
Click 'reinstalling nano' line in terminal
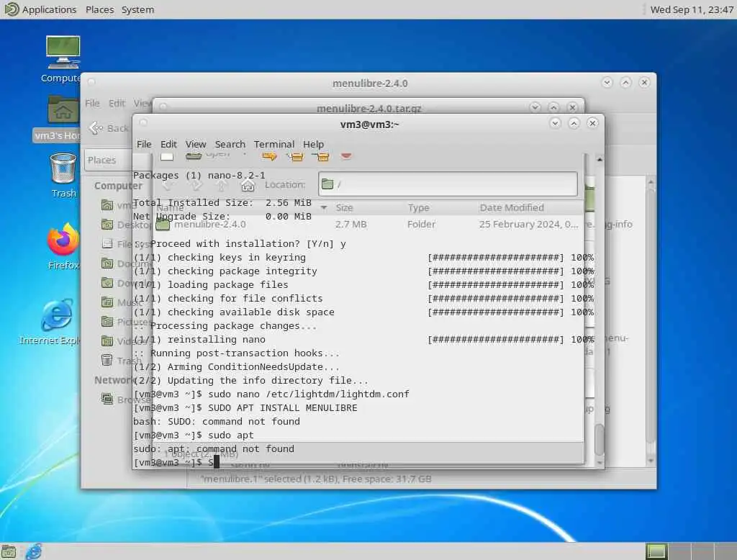point(363,340)
